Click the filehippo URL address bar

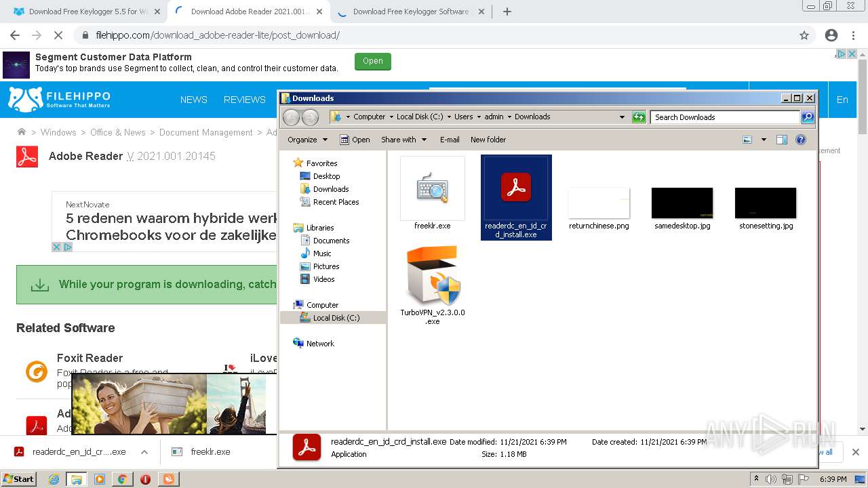[x=434, y=35]
